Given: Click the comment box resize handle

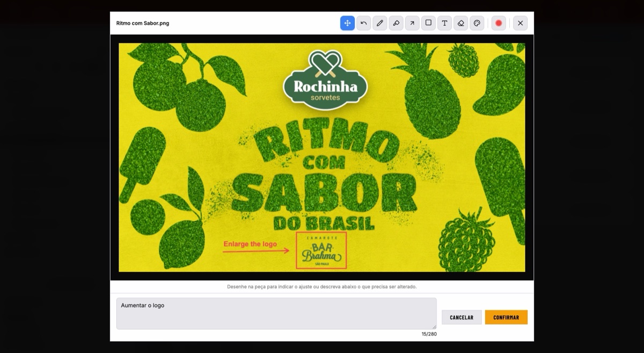Looking at the screenshot, I should (434, 327).
